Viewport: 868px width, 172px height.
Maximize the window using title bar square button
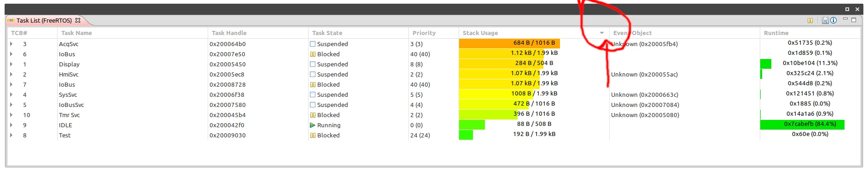[x=847, y=9]
